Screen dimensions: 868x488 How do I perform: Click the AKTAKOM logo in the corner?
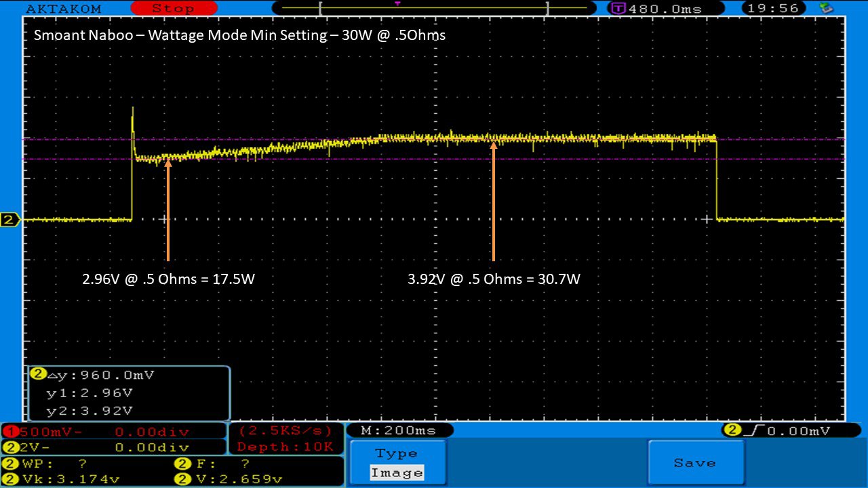pos(63,9)
